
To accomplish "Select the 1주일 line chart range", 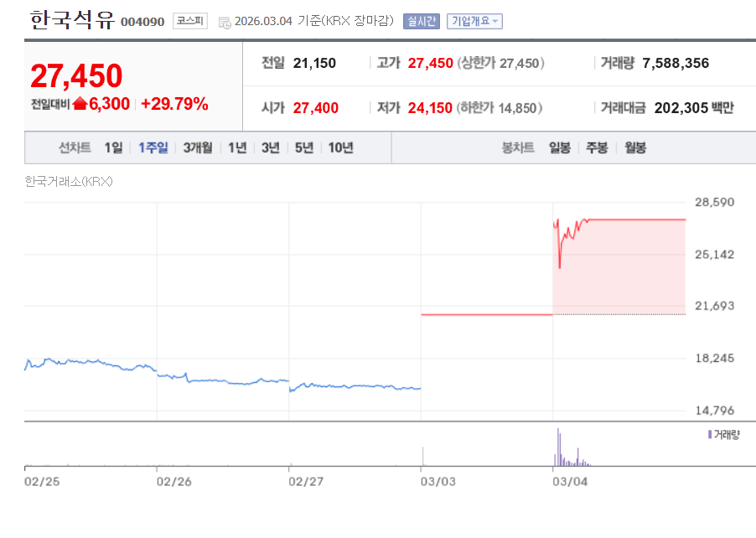I will (153, 147).
